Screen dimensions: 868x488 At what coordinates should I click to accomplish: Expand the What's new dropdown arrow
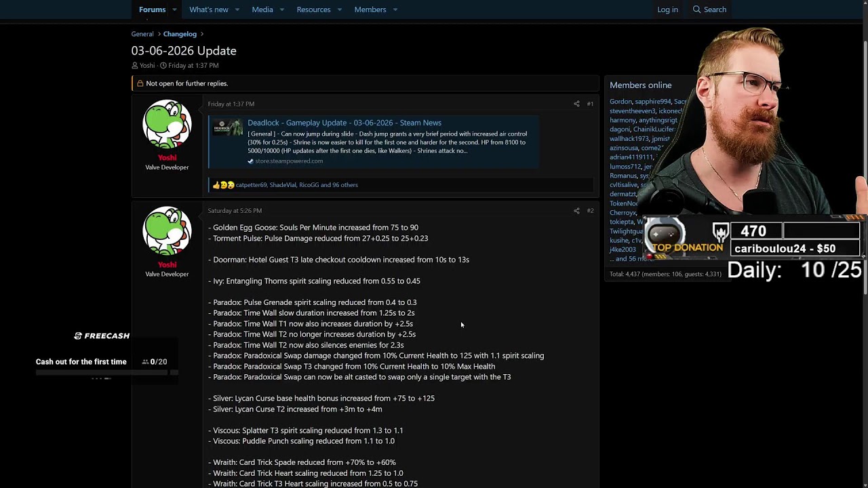[237, 9]
